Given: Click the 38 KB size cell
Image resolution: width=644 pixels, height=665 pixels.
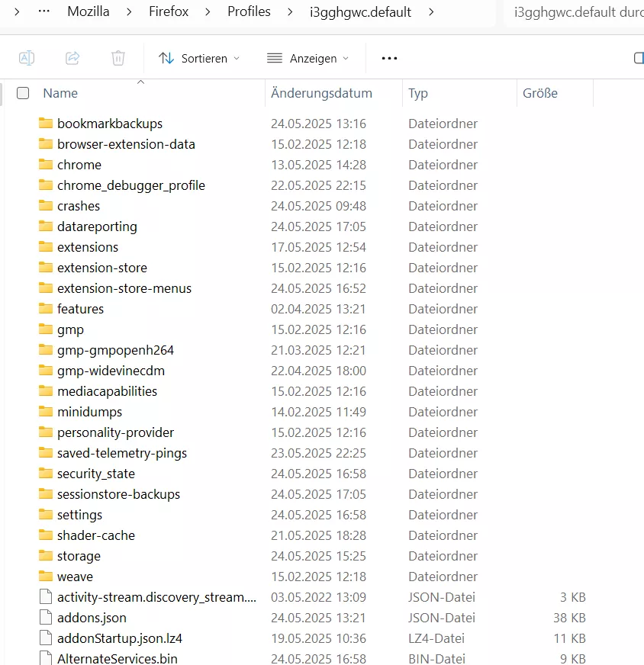Looking at the screenshot, I should [x=569, y=618].
